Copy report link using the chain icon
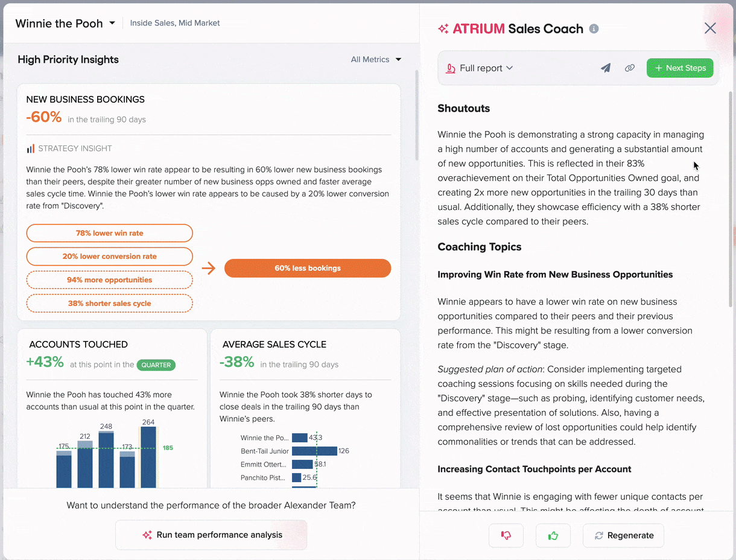The image size is (736, 560). click(630, 68)
